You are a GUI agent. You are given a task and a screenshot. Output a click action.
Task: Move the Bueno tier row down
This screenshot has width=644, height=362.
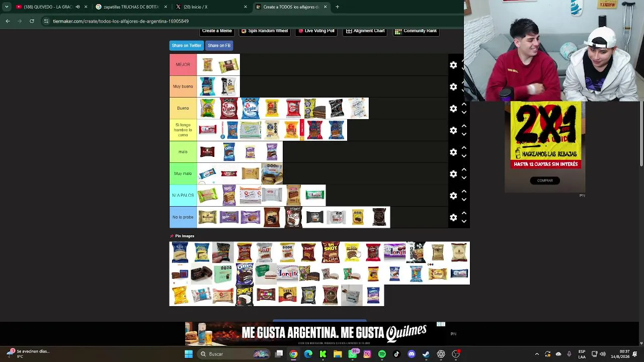(464, 113)
